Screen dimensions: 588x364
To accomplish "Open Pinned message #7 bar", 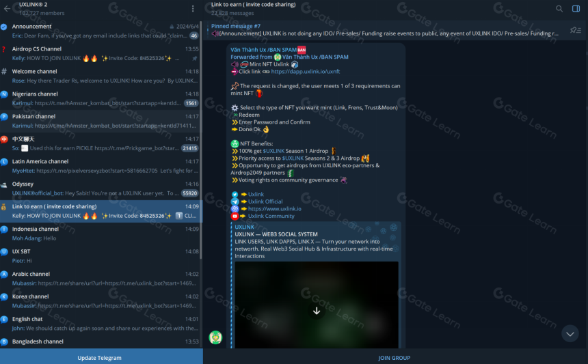I will tap(386, 30).
